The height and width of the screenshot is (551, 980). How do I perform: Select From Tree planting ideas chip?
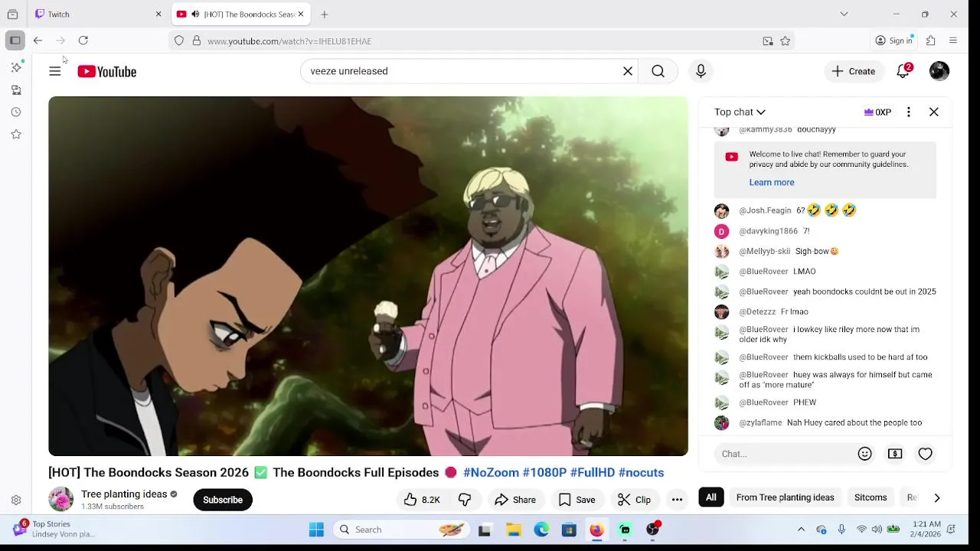point(785,497)
